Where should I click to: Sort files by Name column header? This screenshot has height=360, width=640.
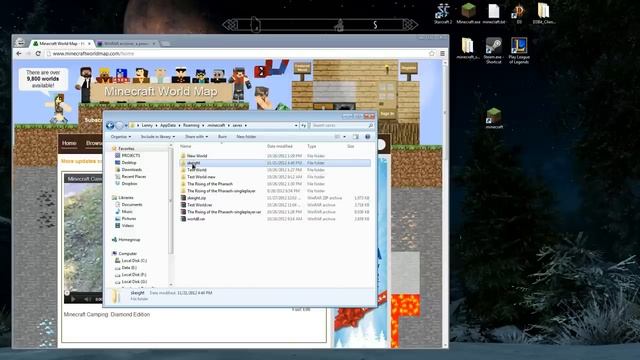(186, 146)
